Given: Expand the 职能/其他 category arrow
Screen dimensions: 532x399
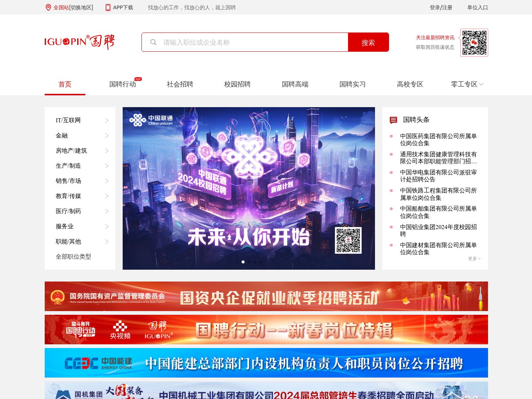Looking at the screenshot, I should (x=107, y=242).
